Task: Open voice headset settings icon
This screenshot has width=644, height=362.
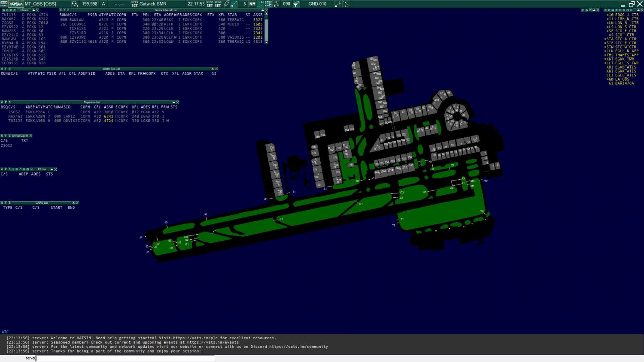Action: click(x=75, y=4)
